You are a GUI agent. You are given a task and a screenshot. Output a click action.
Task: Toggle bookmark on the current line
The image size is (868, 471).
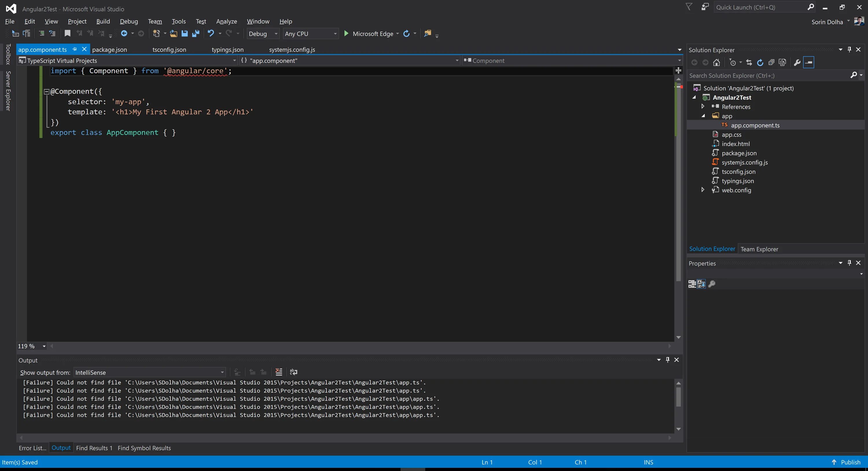(x=67, y=33)
